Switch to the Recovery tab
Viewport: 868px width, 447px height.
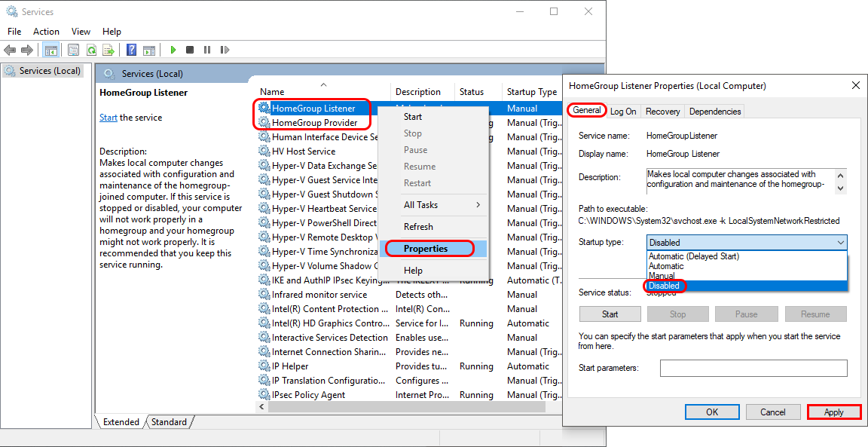click(x=662, y=112)
